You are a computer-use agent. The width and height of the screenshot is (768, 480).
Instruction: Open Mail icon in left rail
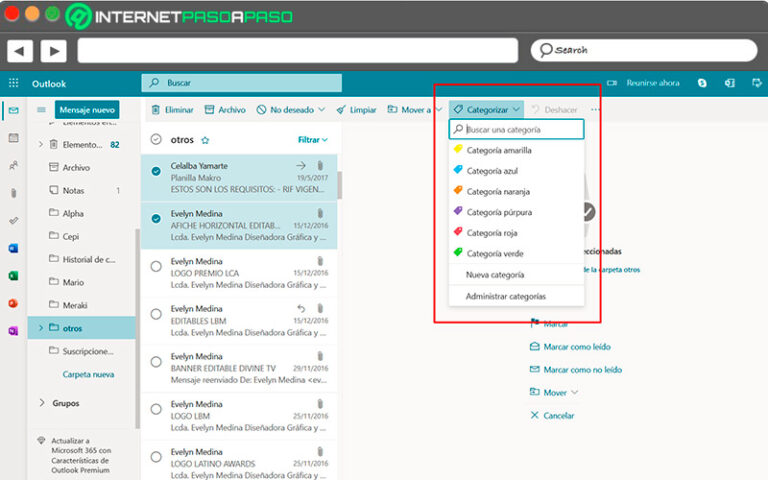(14, 110)
